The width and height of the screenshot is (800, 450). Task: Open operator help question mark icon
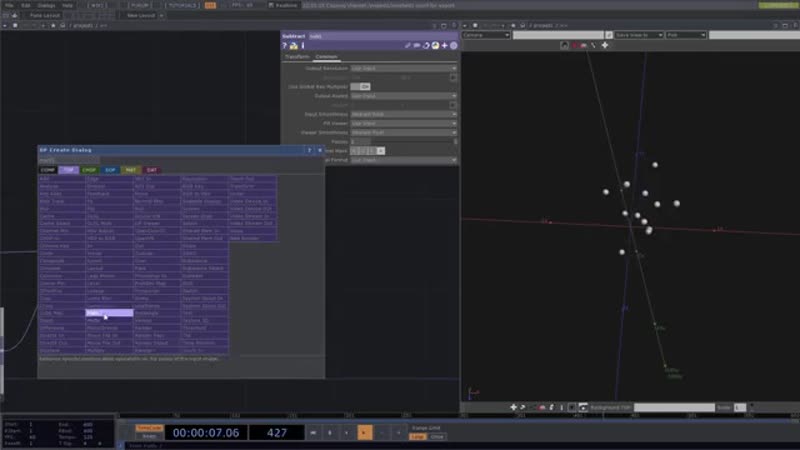(285, 46)
